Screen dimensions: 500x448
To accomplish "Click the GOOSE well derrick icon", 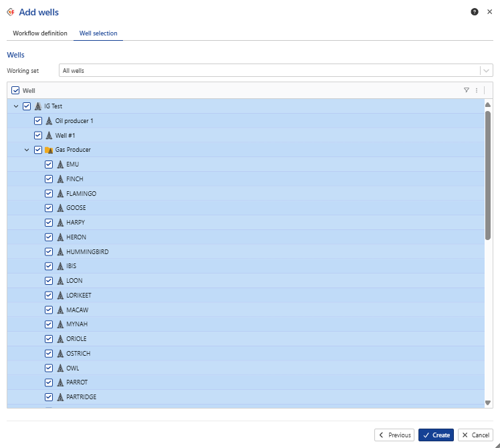I will click(x=60, y=208).
